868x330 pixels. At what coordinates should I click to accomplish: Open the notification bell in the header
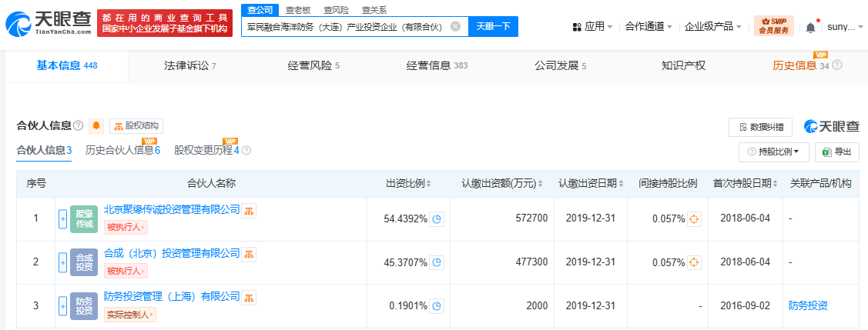point(810,26)
